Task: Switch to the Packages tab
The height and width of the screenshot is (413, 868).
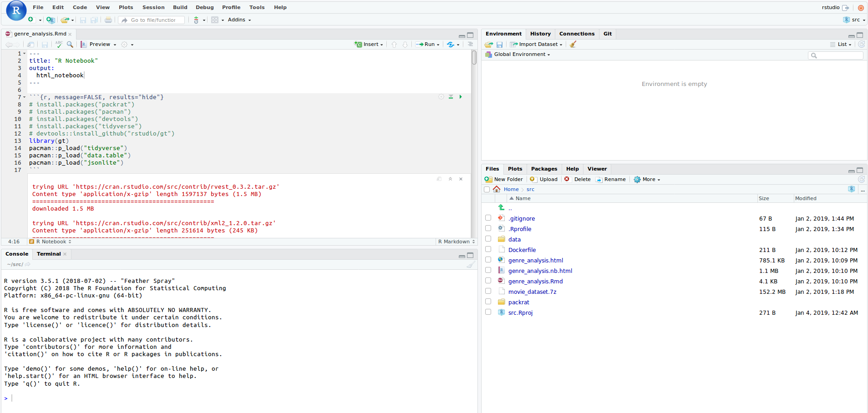Action: pyautogui.click(x=544, y=169)
